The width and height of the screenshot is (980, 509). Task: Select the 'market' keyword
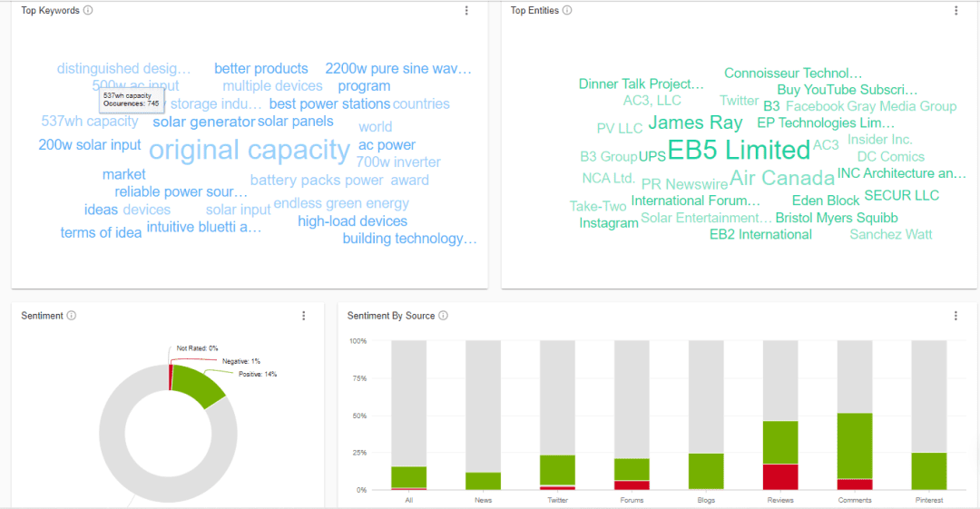click(x=123, y=174)
